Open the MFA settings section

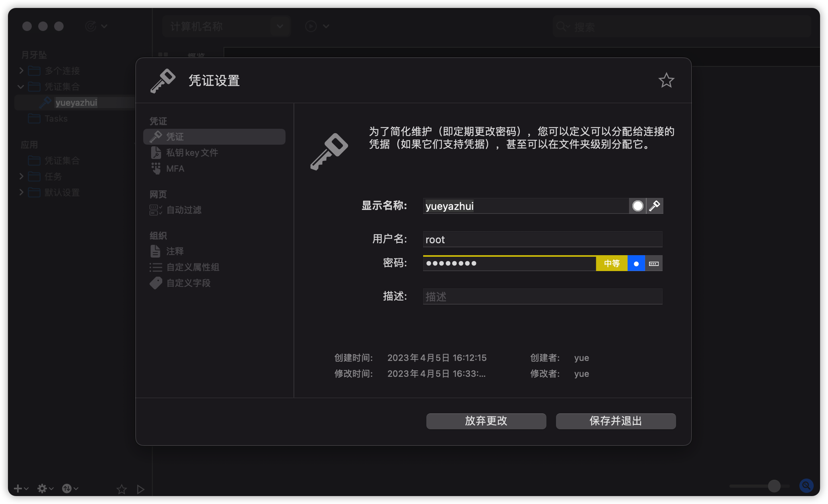[x=175, y=169]
